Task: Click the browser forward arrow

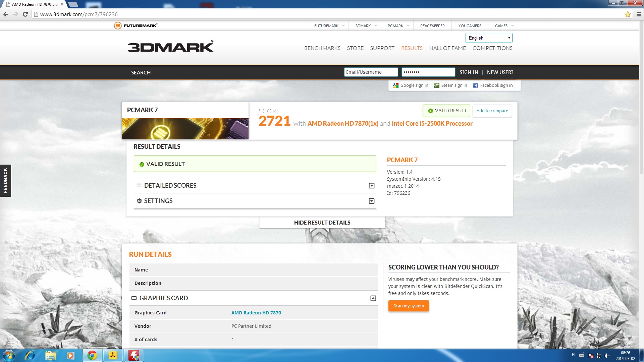Action: click(x=15, y=14)
